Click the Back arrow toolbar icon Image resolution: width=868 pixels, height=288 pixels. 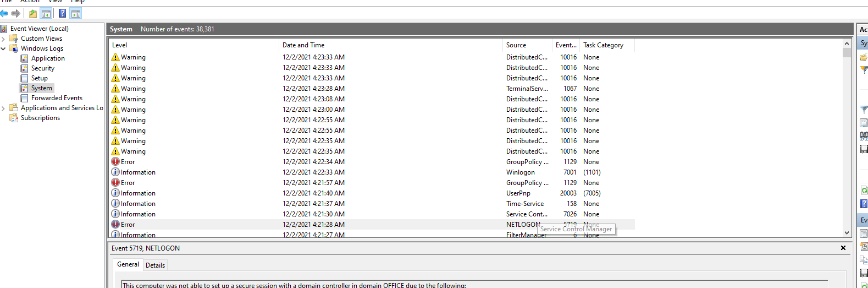(4, 13)
